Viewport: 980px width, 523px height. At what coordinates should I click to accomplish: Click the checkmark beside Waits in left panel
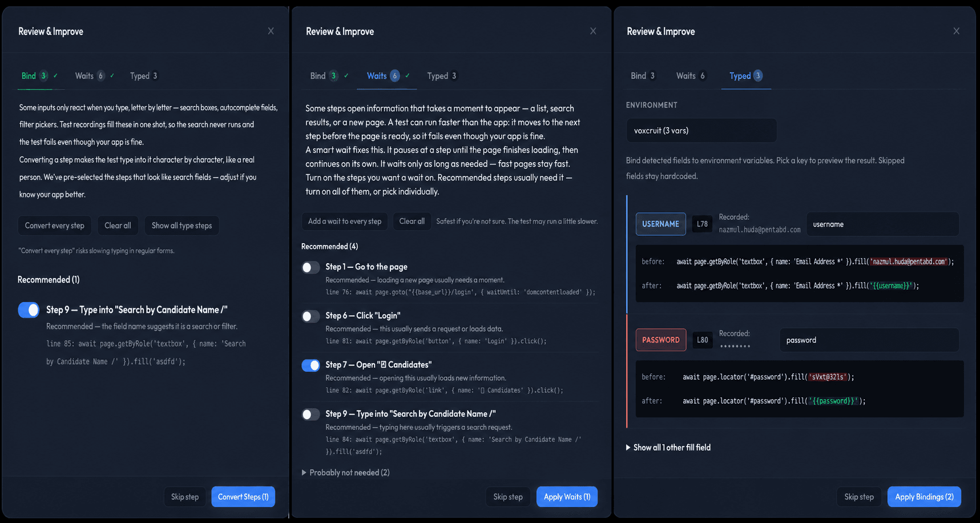112,75
